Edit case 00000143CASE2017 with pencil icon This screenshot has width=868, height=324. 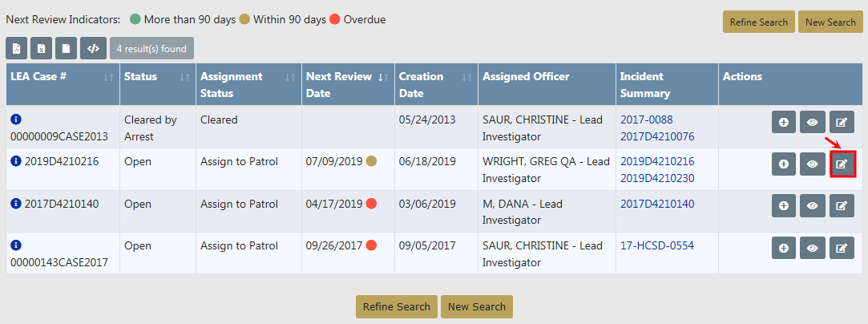(842, 248)
